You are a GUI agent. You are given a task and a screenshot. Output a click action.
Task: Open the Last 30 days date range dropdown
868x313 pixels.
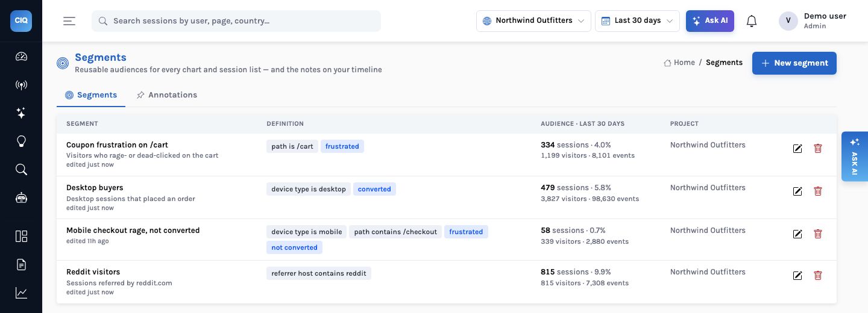(x=637, y=21)
